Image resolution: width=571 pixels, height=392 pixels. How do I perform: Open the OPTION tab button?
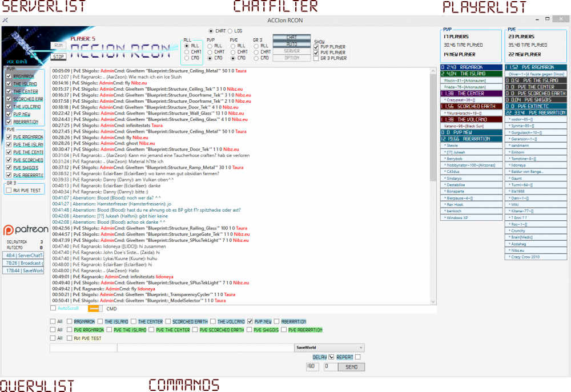pyautogui.click(x=292, y=58)
